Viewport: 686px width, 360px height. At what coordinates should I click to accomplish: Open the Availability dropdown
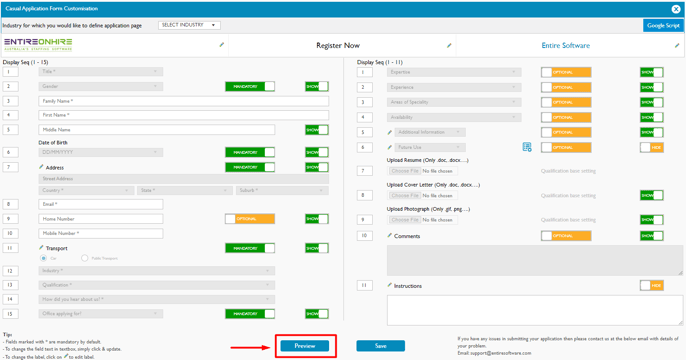(454, 117)
